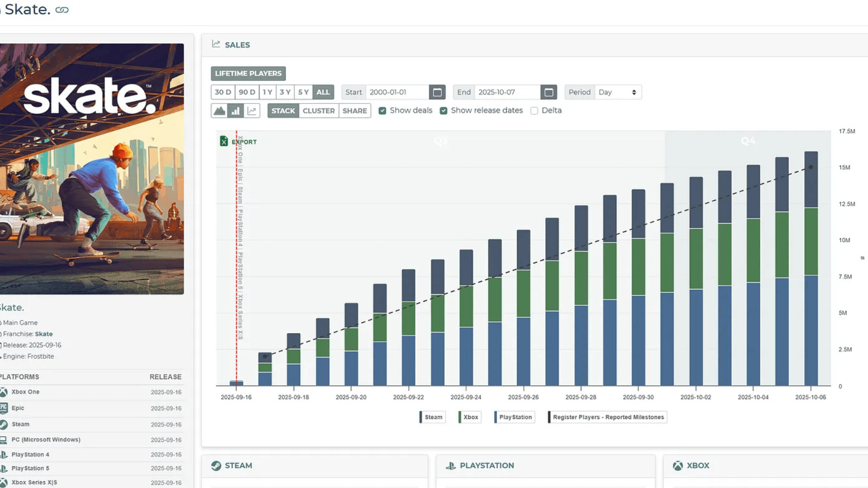Toggle the PlayStation legend color swatch
This screenshot has width=868, height=488.
point(496,417)
